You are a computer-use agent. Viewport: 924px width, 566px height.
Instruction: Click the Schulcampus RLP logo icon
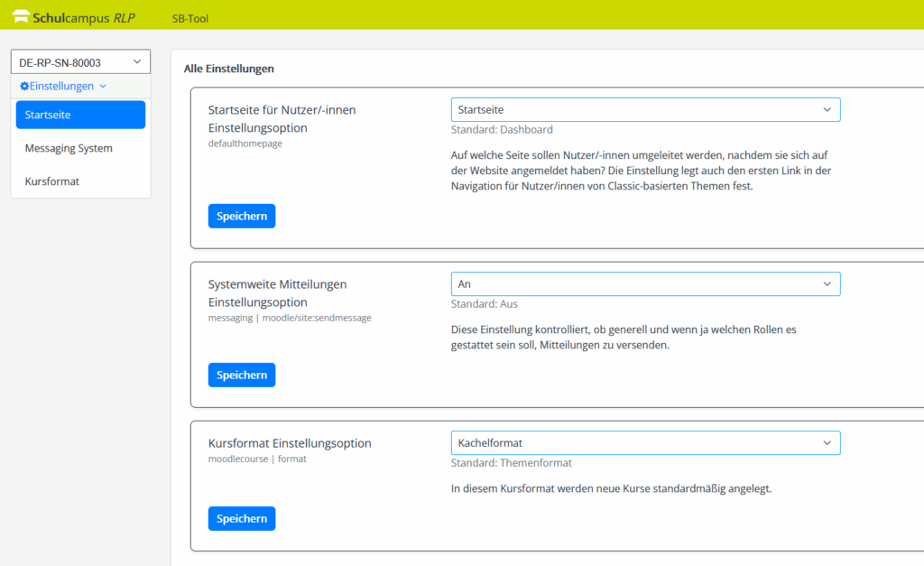click(20, 16)
